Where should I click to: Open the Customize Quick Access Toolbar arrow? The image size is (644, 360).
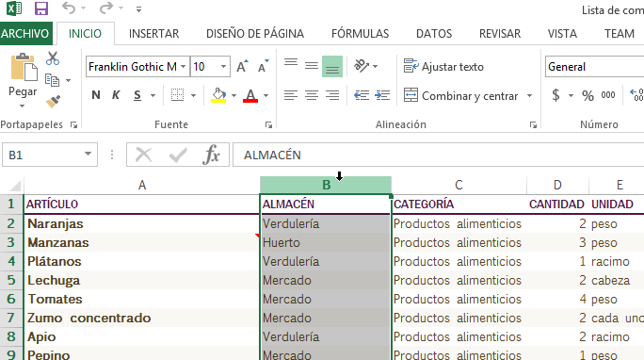pos(138,9)
